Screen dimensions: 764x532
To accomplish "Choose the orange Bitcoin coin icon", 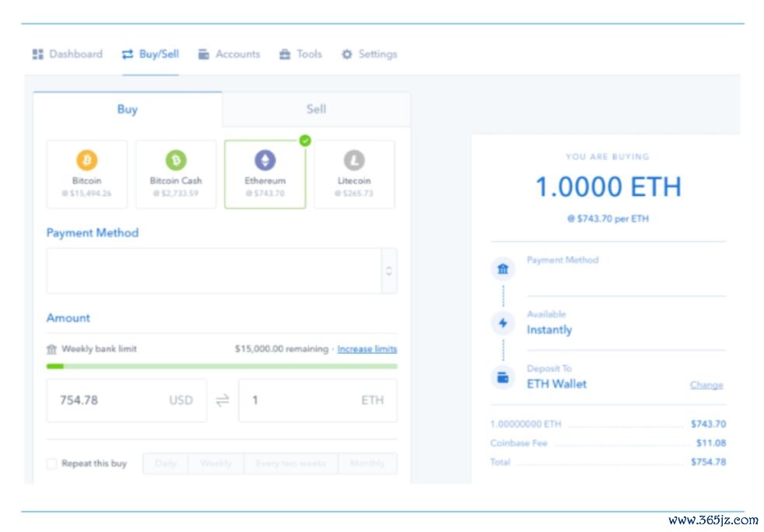I will (x=86, y=159).
